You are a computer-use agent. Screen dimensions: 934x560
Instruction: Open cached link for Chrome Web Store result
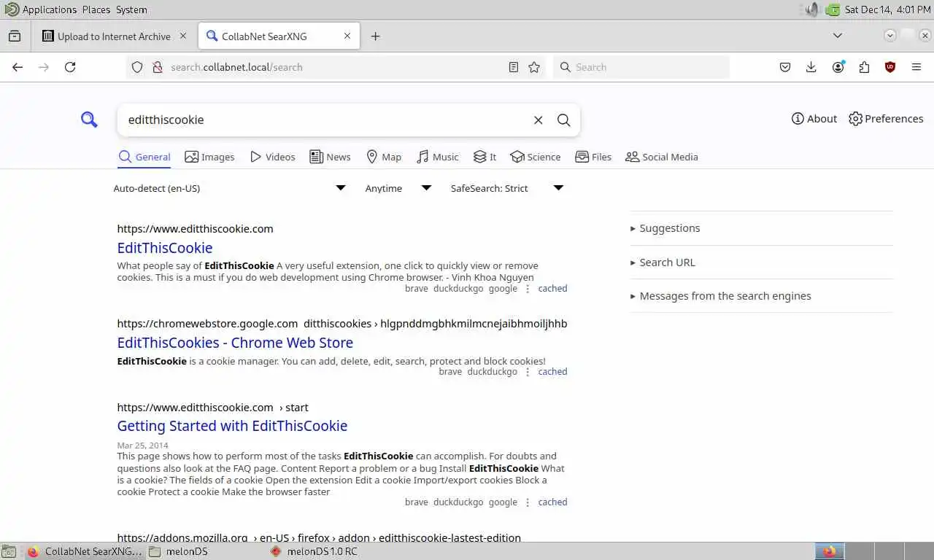[x=552, y=372]
